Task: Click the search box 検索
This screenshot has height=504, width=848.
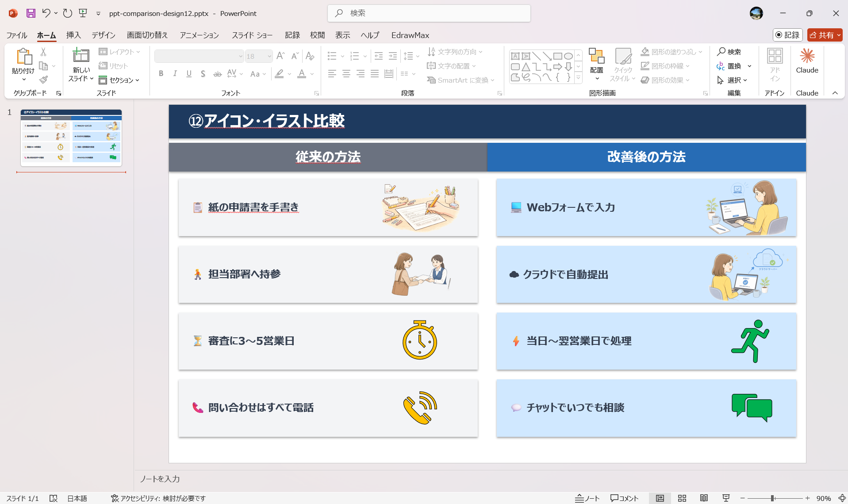Action: (x=429, y=13)
